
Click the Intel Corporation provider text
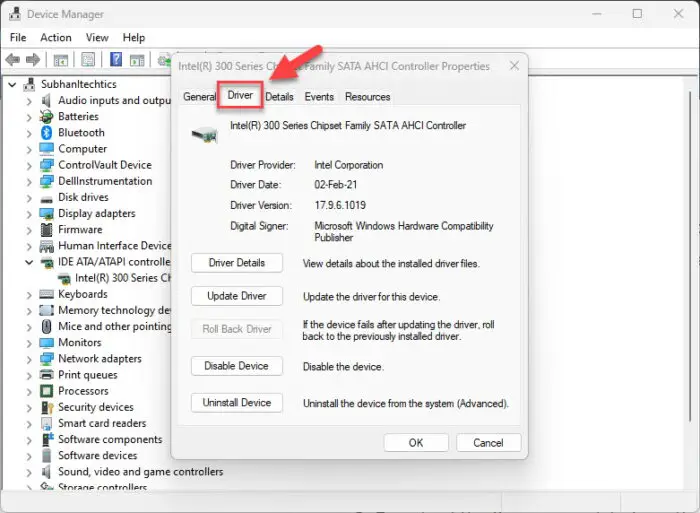point(349,165)
